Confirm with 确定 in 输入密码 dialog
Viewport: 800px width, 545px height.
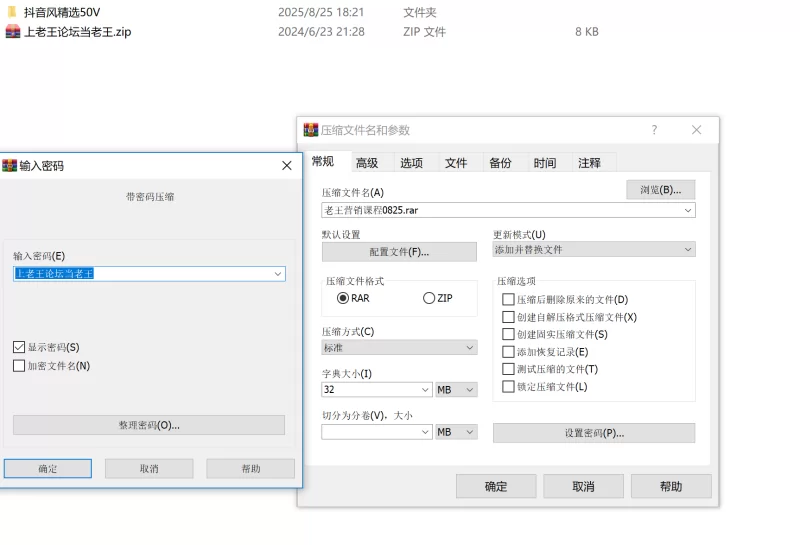point(48,468)
